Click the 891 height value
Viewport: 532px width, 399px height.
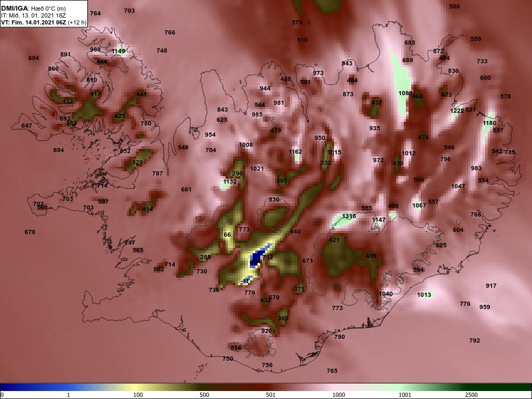coord(65,55)
